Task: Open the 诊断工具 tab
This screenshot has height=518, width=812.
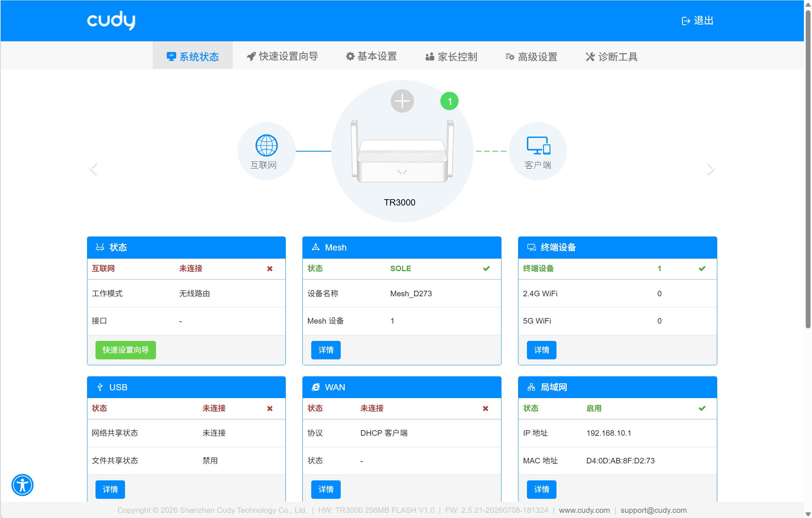Action: [x=612, y=56]
